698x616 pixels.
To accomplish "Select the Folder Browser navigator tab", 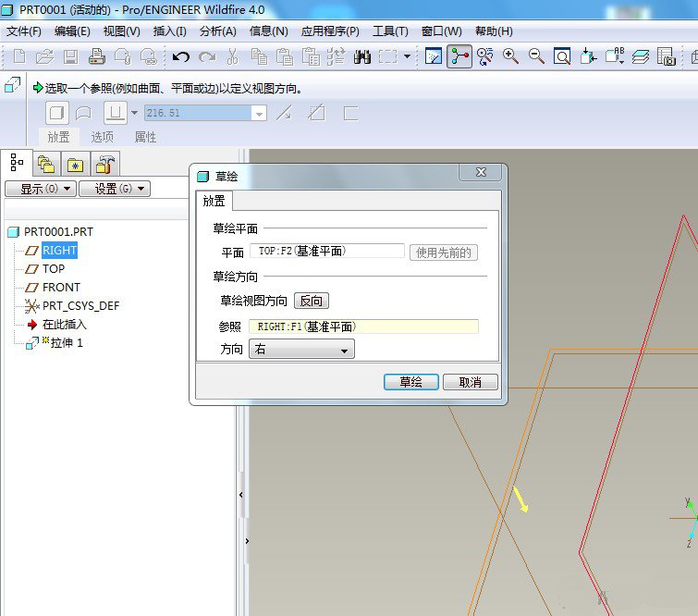I will click(46, 164).
